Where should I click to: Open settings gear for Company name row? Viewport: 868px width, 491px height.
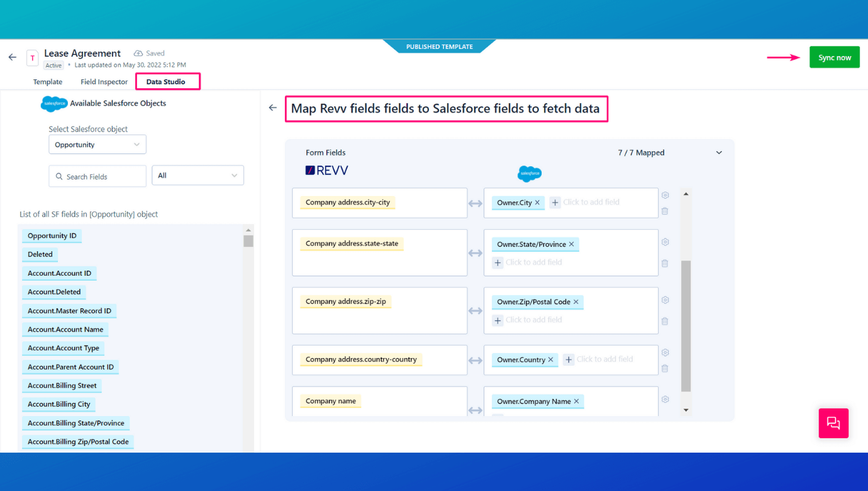coord(665,399)
